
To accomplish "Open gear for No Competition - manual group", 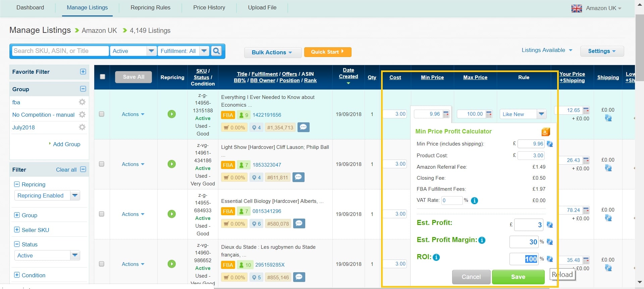I will pos(82,115).
